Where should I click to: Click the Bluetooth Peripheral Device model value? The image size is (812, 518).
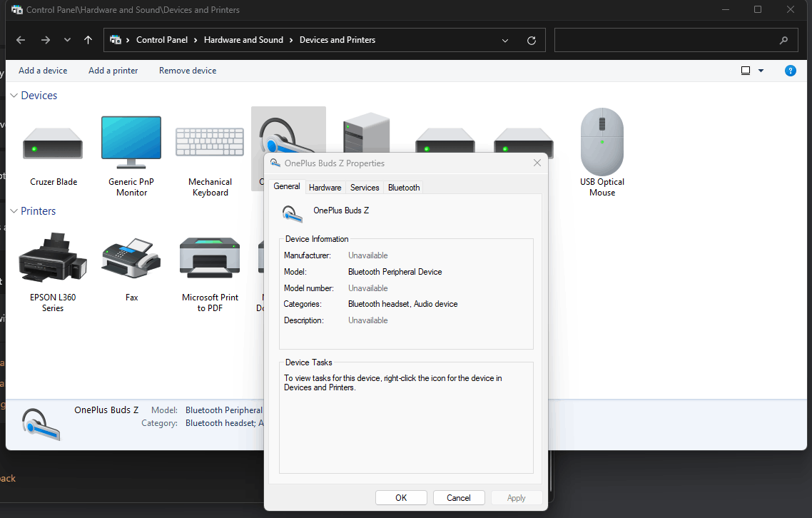tap(395, 271)
